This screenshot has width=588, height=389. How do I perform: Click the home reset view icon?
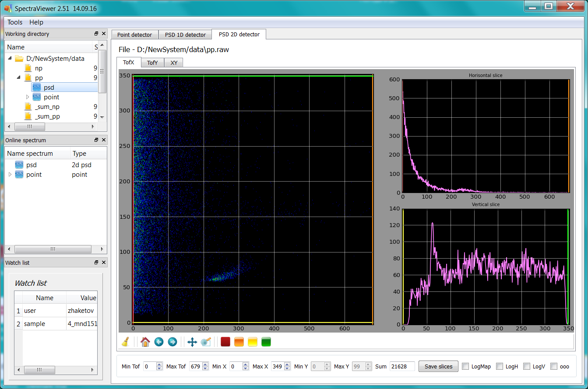pyautogui.click(x=145, y=342)
